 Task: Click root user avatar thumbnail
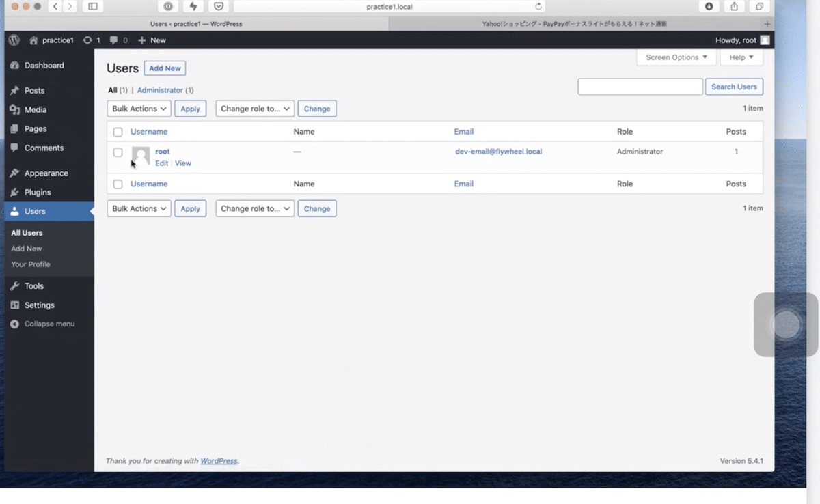point(141,155)
